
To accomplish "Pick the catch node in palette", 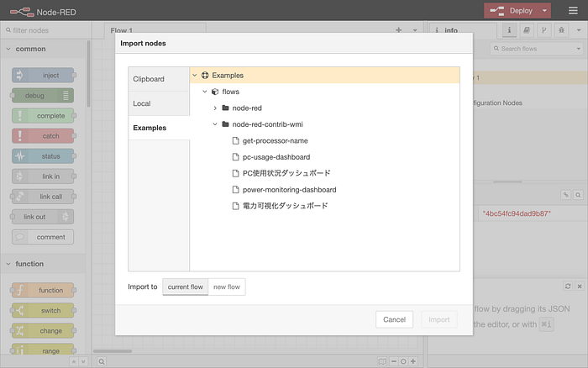I will click(43, 136).
